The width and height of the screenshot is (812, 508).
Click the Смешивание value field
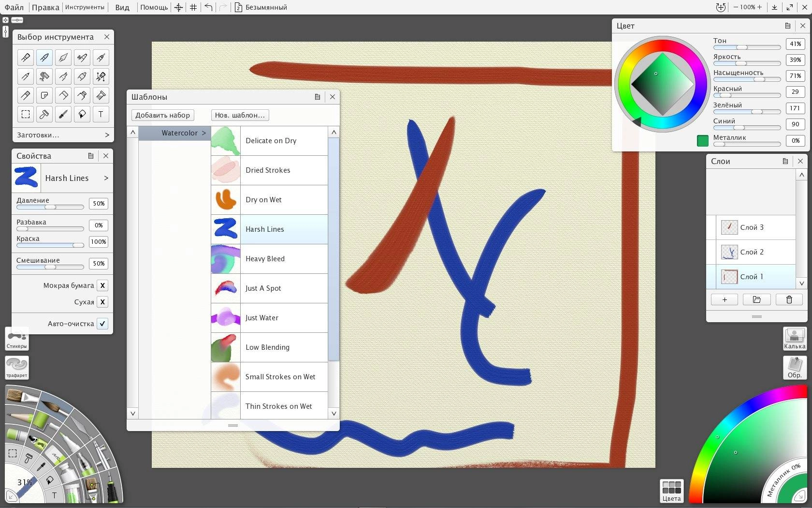99,264
